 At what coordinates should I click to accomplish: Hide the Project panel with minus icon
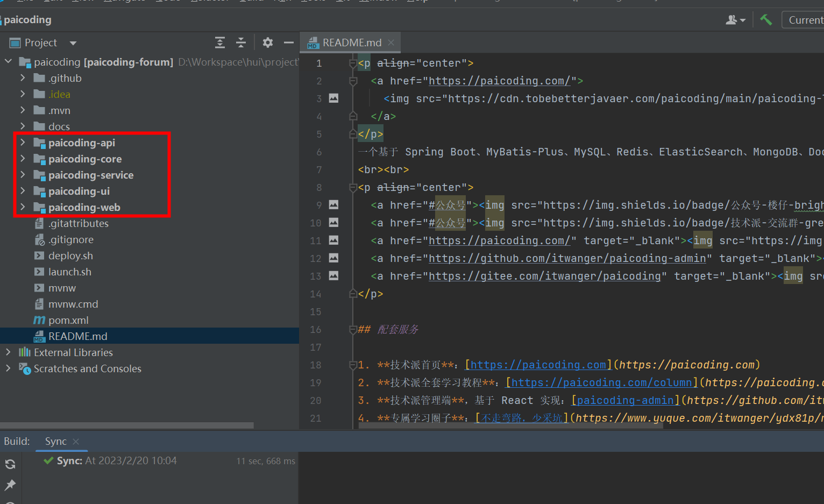tap(289, 42)
